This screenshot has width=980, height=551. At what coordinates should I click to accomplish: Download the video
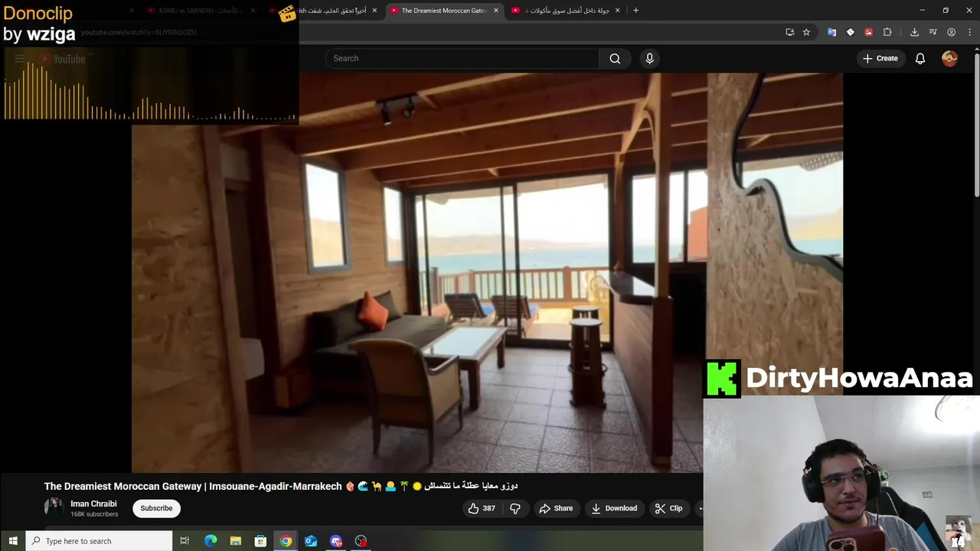pyautogui.click(x=614, y=508)
